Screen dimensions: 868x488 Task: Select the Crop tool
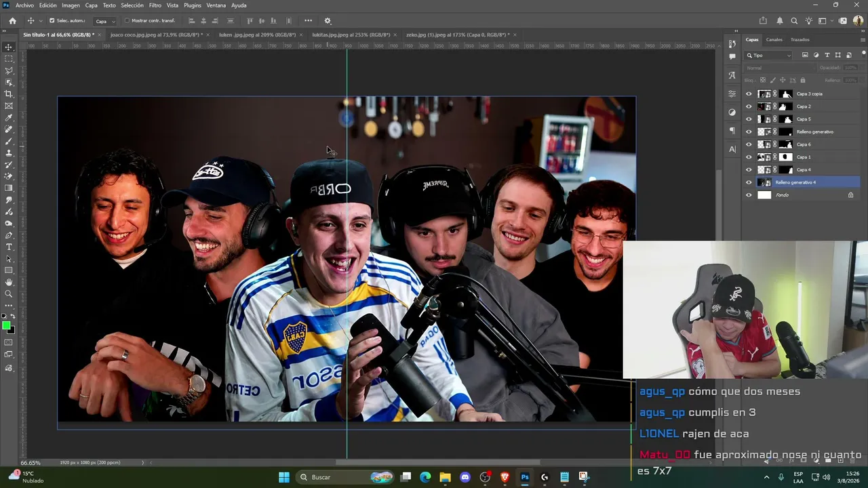pyautogui.click(x=9, y=94)
